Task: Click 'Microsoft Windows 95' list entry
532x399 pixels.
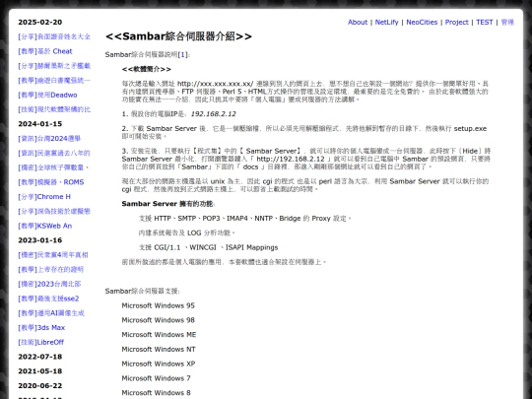Action: 158,305
